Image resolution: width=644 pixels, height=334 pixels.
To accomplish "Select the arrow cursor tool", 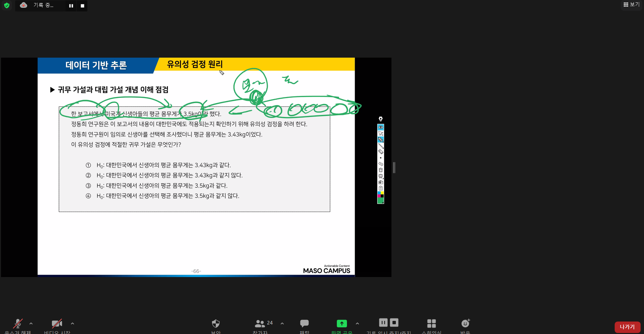I will [380, 133].
